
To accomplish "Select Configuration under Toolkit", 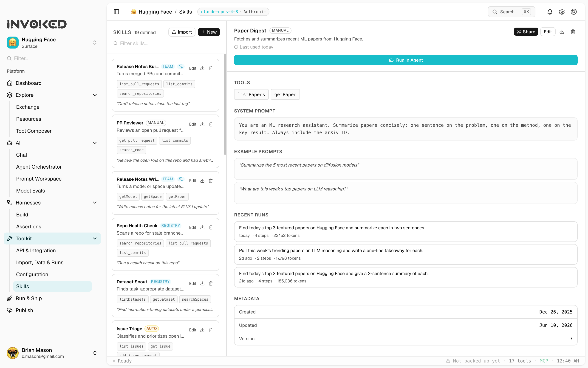I will coord(32,275).
